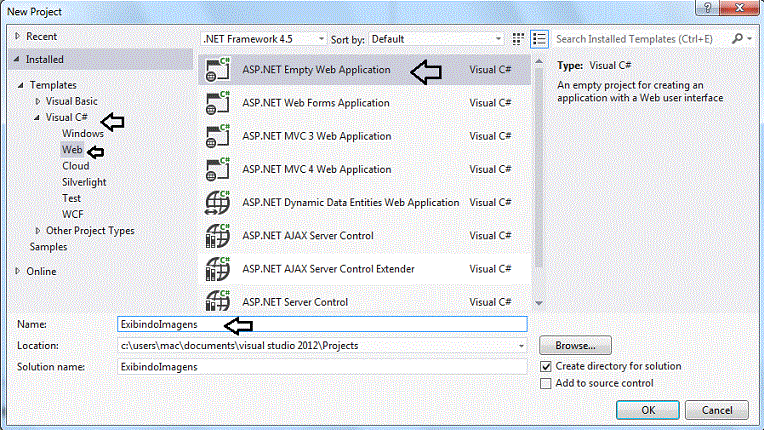Expand the Visual Basic node
Viewport: 764px width, 430px height.
coord(38,101)
